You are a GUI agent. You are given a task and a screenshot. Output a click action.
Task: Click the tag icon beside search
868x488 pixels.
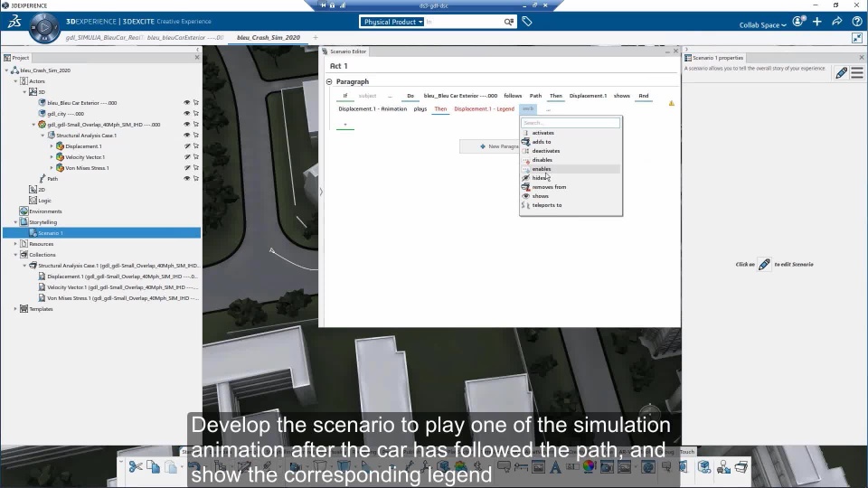point(527,22)
